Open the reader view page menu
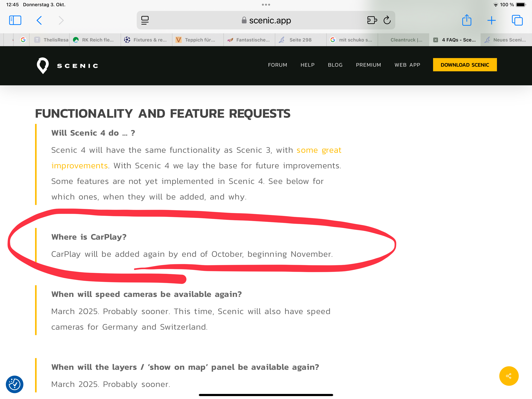The width and height of the screenshot is (532, 399). pos(145,20)
